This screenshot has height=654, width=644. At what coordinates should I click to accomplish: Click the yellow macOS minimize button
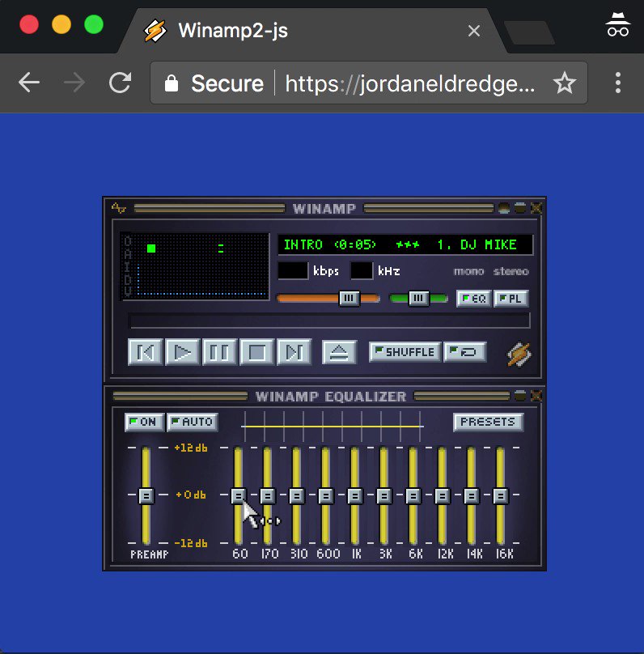pos(61,24)
